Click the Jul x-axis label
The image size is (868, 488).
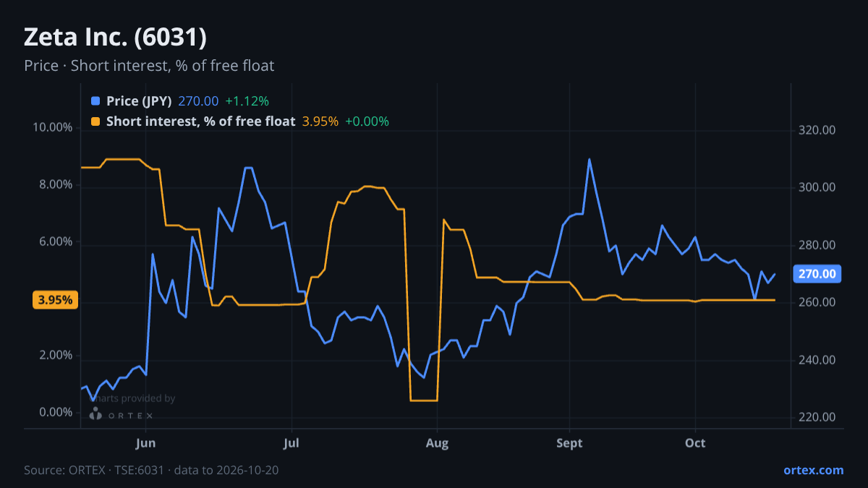coord(292,442)
